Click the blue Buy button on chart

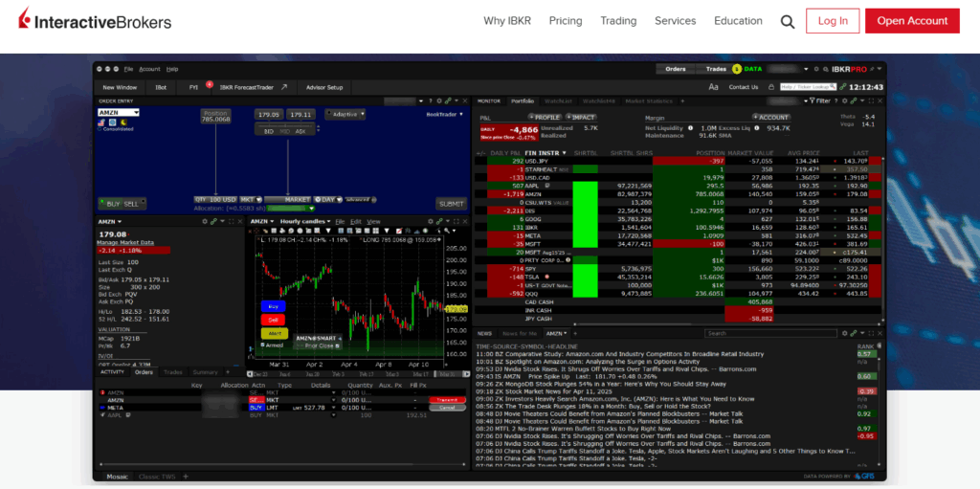point(273,306)
